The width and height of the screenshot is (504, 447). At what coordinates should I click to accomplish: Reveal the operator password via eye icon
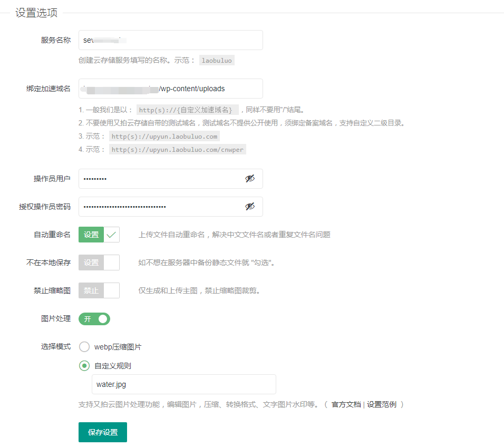[250, 207]
